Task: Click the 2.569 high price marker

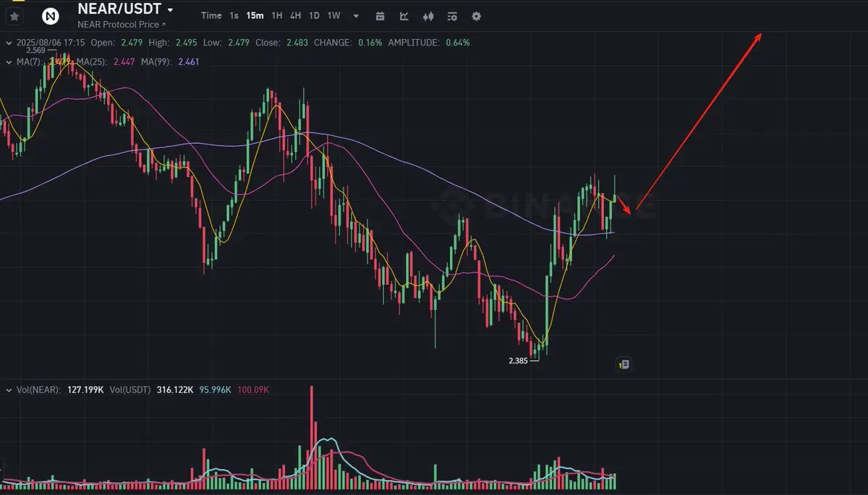Action: (36, 50)
